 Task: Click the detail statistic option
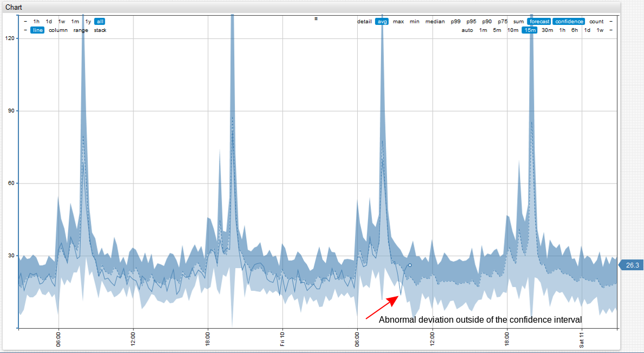pyautogui.click(x=364, y=22)
